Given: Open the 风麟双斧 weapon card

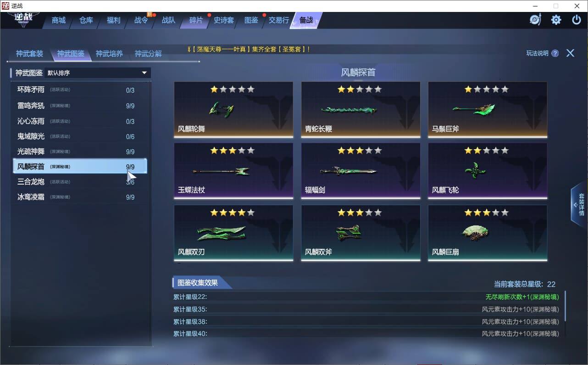Looking at the screenshot, I should point(361,233).
